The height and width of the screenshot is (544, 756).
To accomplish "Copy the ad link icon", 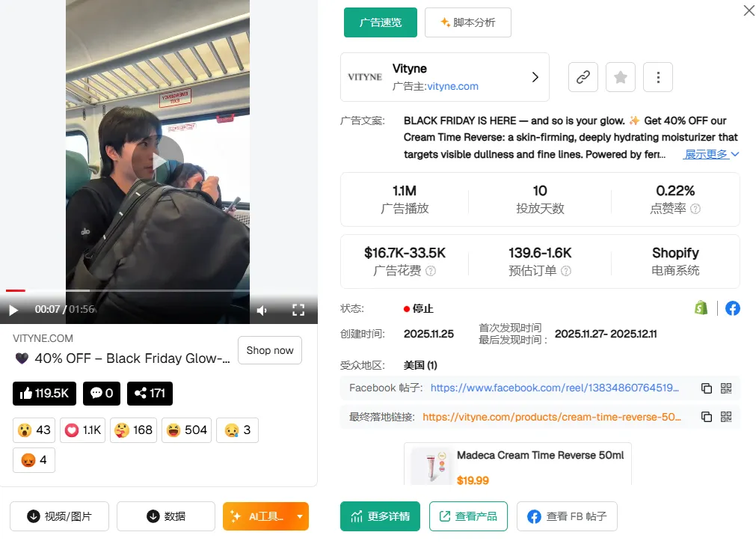I will (583, 77).
